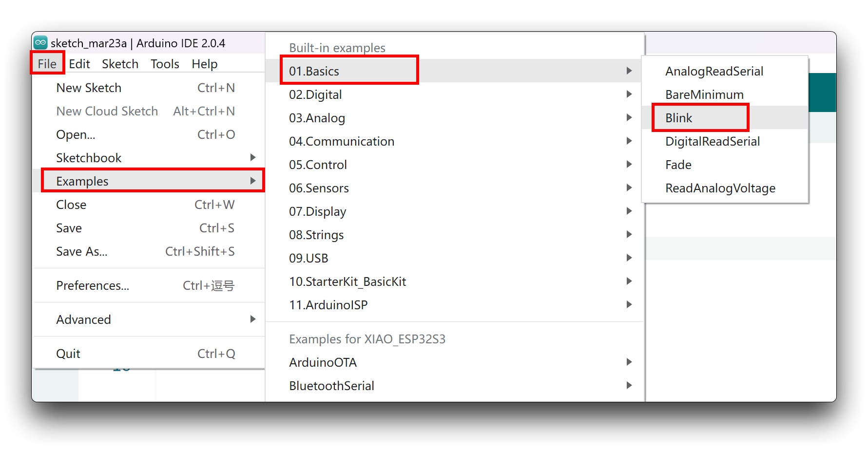Select New Cloud Sketch entry
Viewport: 868px width, 449px height.
coord(149,111)
